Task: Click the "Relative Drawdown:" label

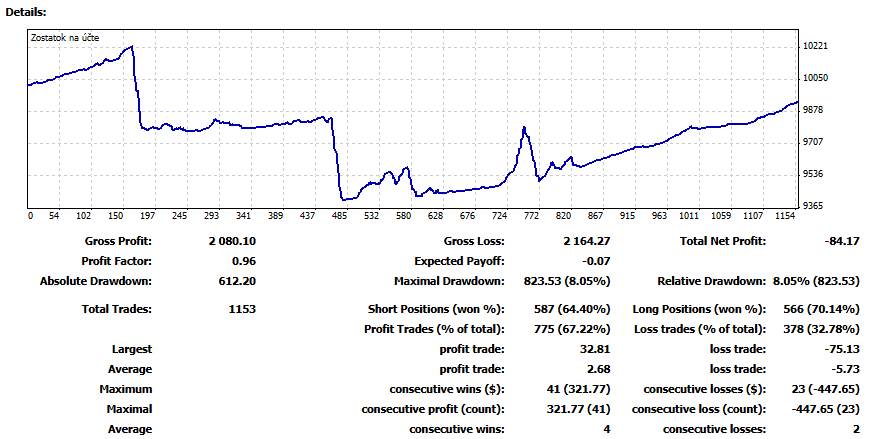Action: 710,281
